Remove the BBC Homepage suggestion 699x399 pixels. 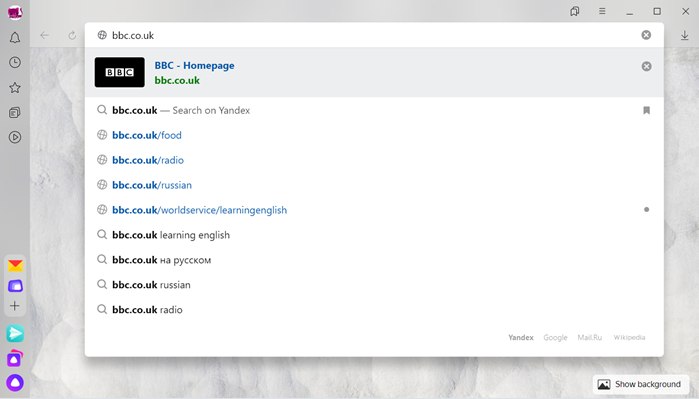point(646,66)
